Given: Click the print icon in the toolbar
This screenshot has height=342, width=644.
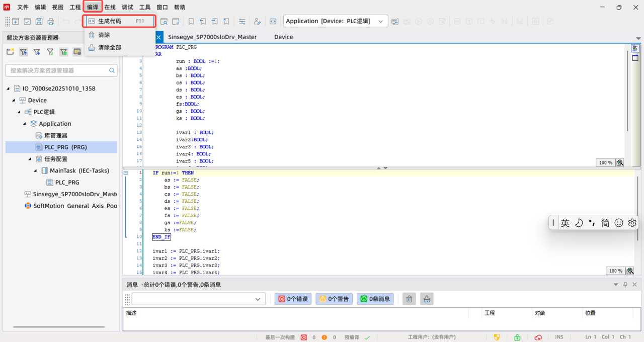Looking at the screenshot, I should (51, 22).
